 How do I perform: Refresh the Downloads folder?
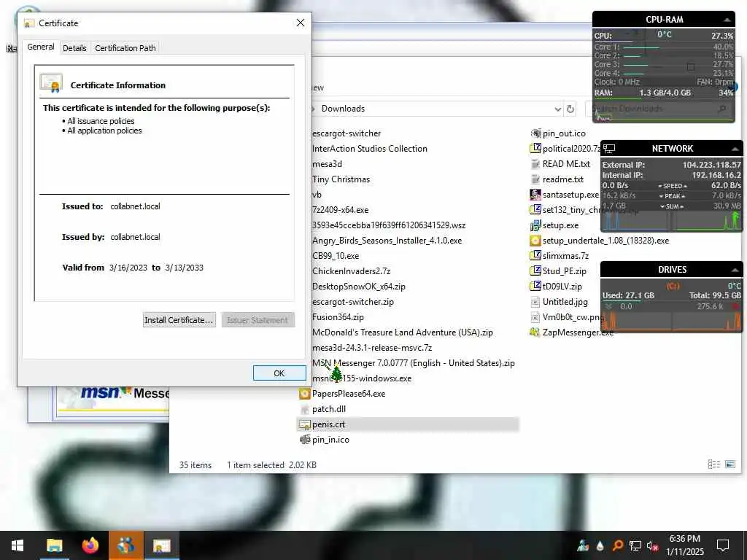[570, 109]
